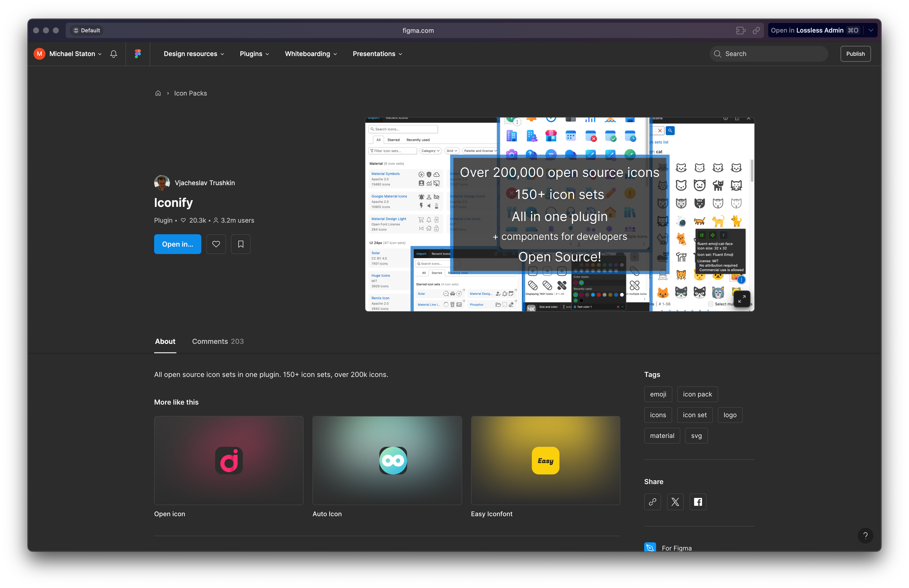
Task: Select the svg tag
Action: (x=696, y=436)
